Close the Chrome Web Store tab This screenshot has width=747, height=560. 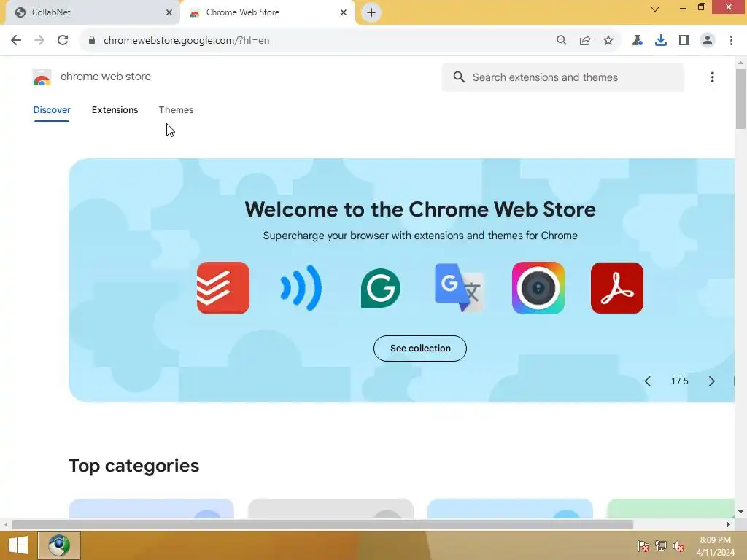coord(344,12)
